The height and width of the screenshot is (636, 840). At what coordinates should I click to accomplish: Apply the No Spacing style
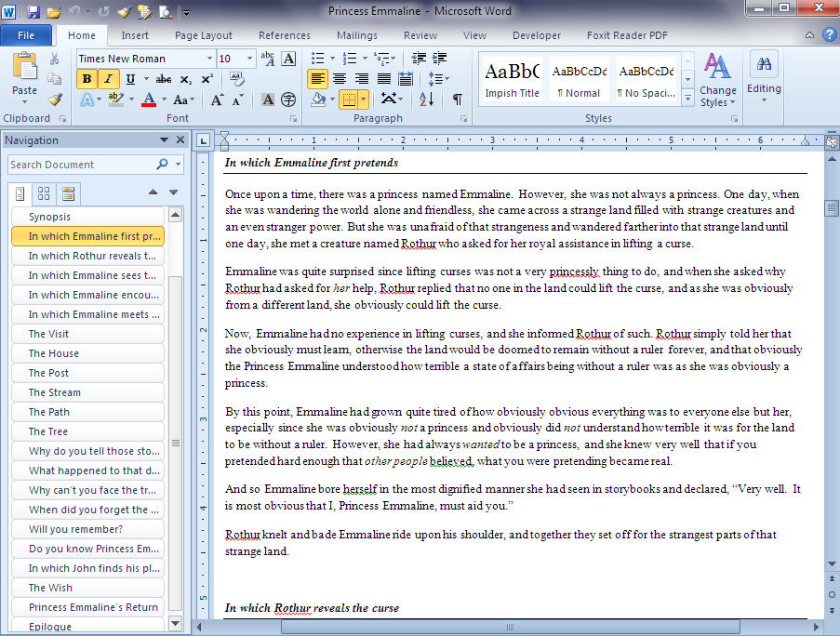point(647,79)
